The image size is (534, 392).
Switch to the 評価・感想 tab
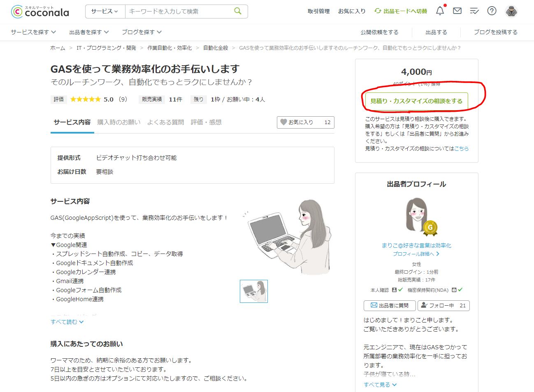(x=206, y=122)
